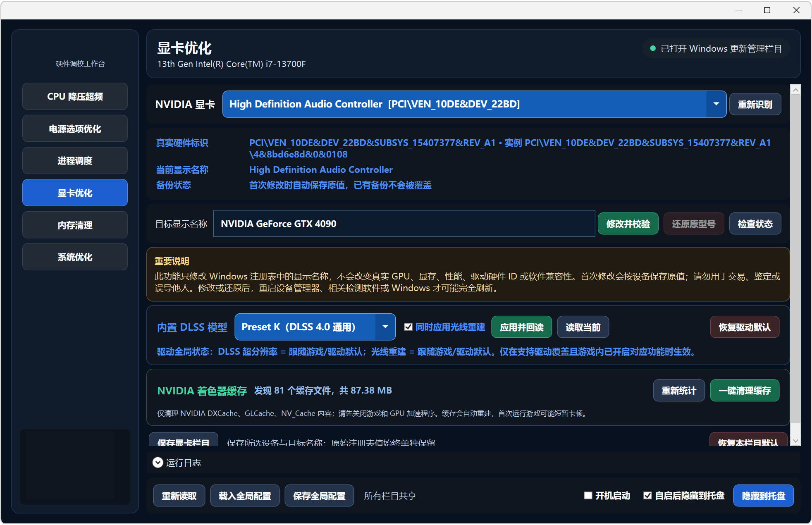
Task: Open 内存清理 section
Action: point(75,225)
